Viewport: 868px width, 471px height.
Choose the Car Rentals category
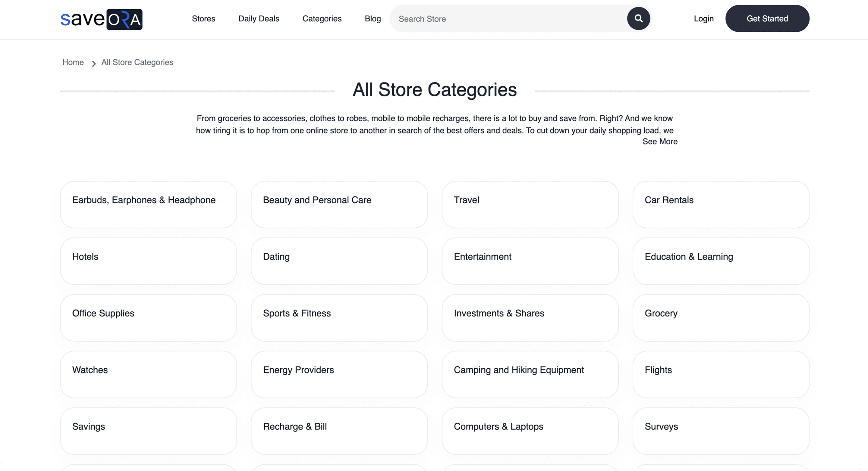(x=720, y=204)
